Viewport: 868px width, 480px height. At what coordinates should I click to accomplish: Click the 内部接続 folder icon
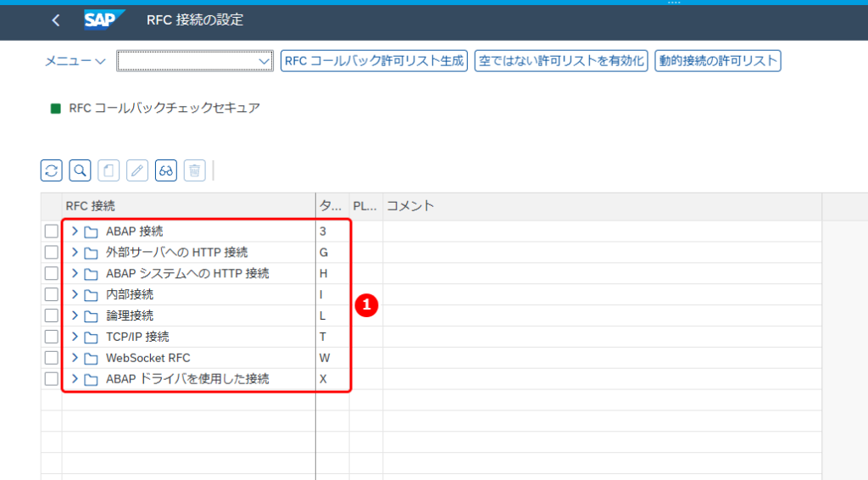(x=91, y=294)
